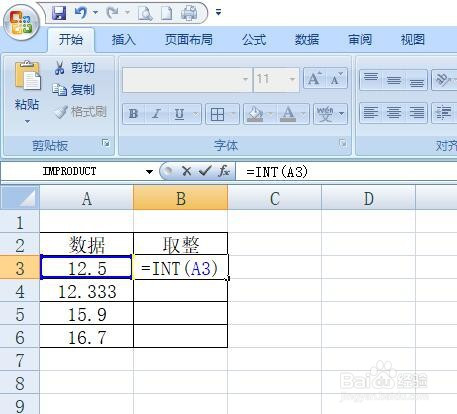The image size is (457, 414).
Task: Select column D header
Action: (369, 198)
